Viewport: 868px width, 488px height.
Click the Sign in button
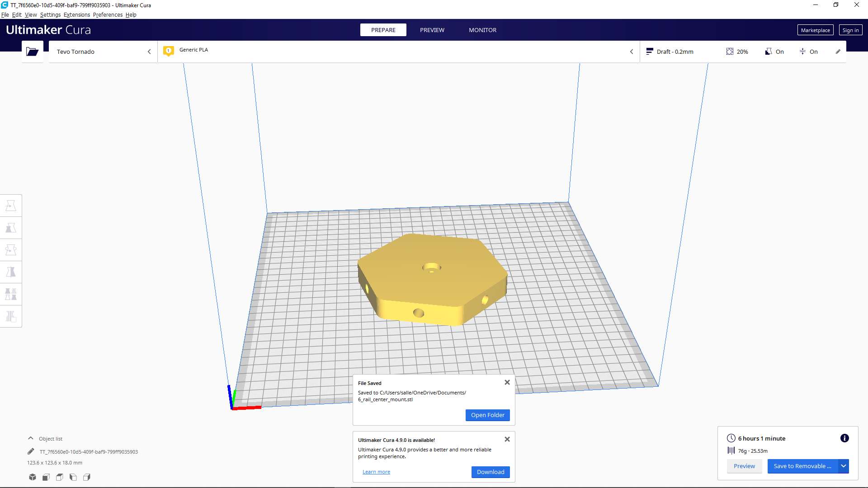[850, 30]
